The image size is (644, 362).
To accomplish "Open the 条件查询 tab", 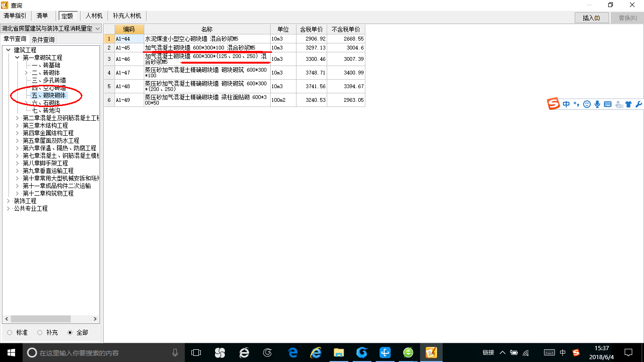I will pyautogui.click(x=43, y=39).
